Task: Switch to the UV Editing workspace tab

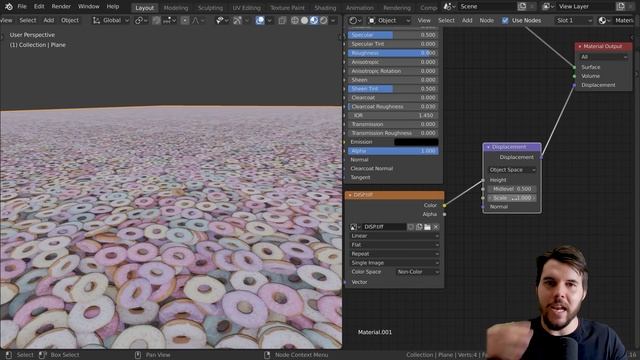Action: click(246, 8)
